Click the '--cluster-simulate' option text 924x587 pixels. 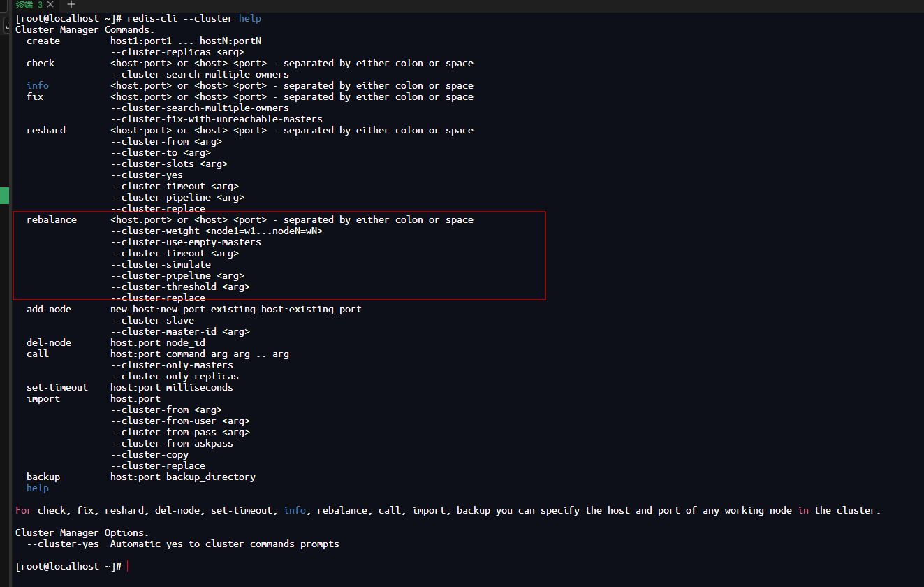click(161, 264)
